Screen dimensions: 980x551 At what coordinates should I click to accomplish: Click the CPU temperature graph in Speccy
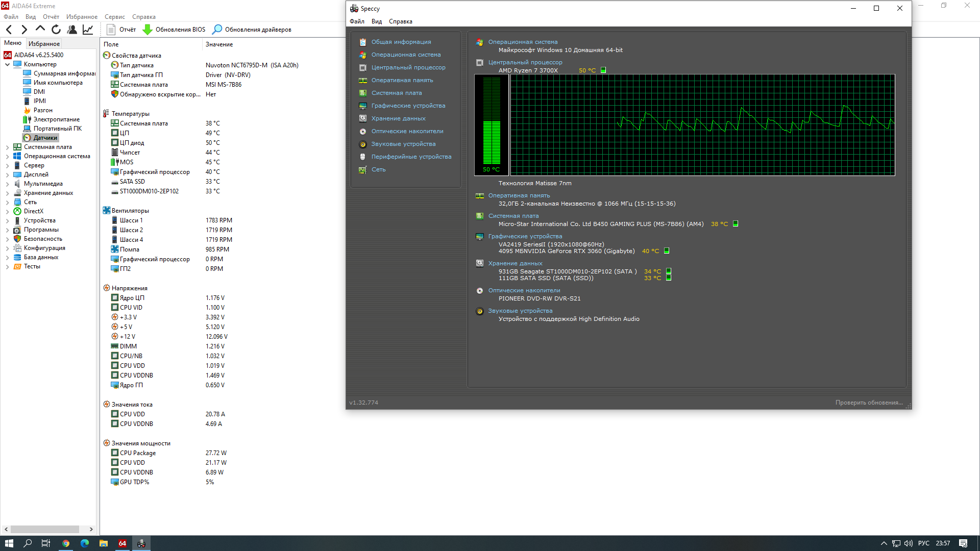702,125
